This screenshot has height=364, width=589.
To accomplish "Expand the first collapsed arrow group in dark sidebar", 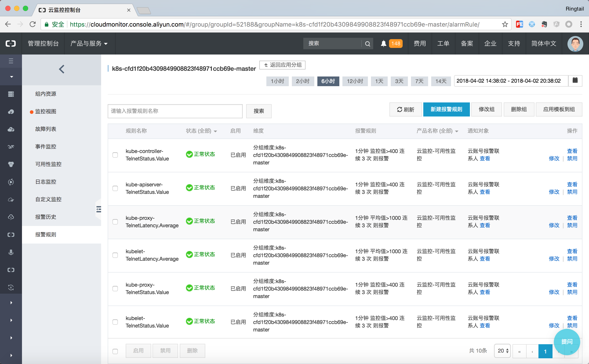I will coord(11,303).
